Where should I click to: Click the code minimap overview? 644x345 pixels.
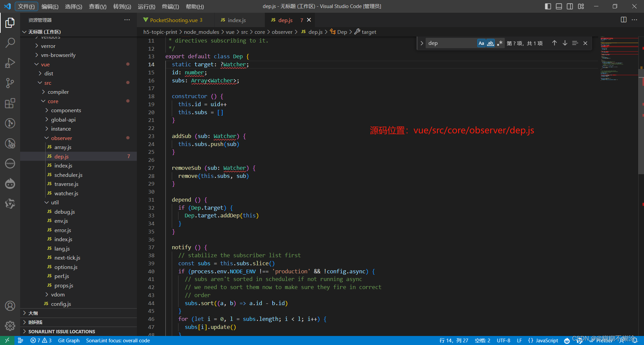click(x=619, y=59)
